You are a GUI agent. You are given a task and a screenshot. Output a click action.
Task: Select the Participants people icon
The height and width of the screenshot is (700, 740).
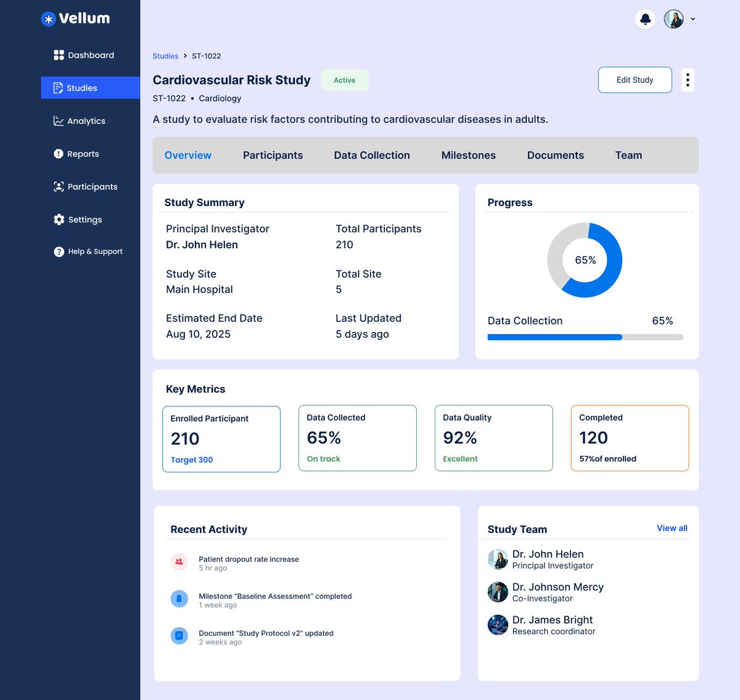click(x=57, y=186)
